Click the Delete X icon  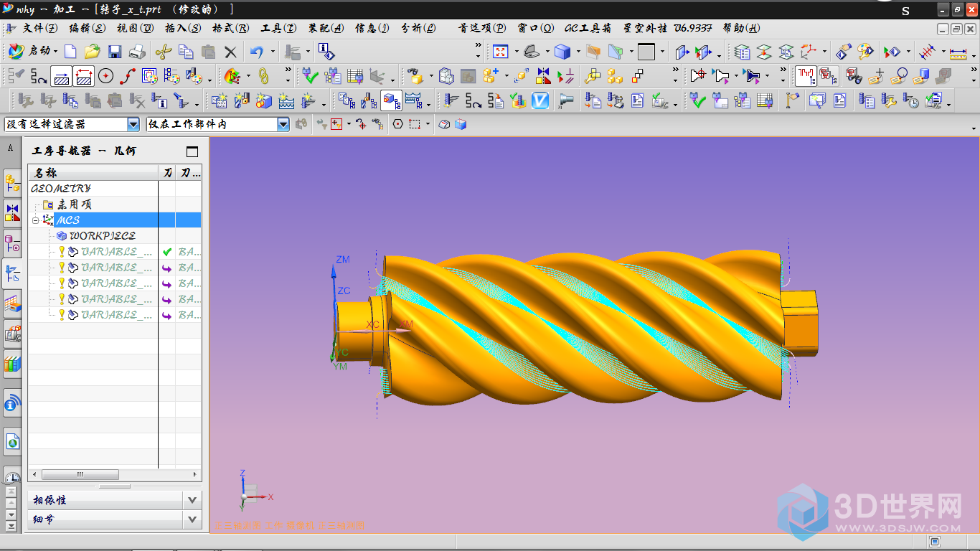tap(230, 52)
